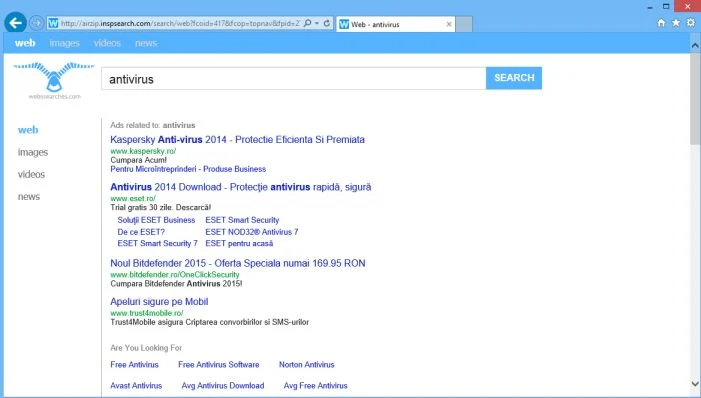701x398 pixels.
Task: Open 'Soluții ESET Business' sitelink
Action: (x=156, y=220)
